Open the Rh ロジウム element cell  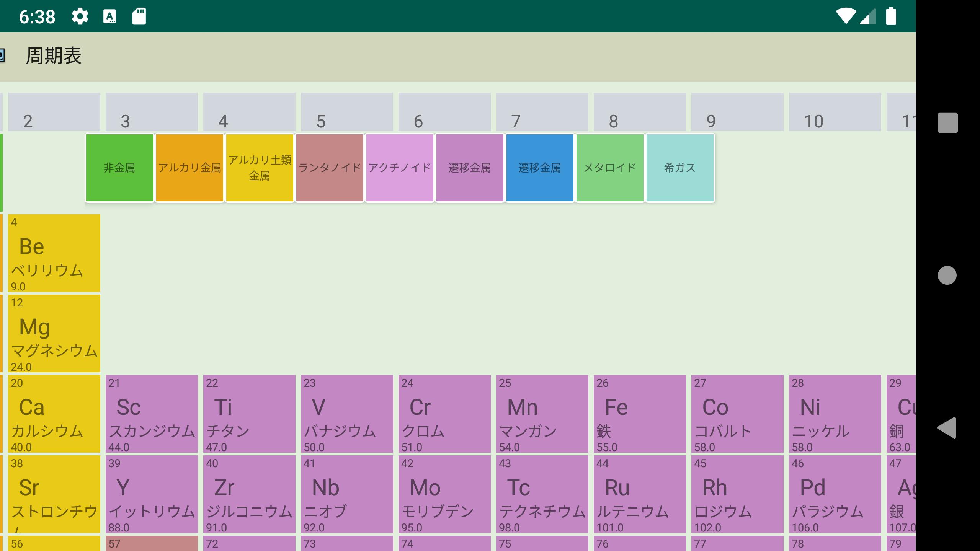point(737,494)
